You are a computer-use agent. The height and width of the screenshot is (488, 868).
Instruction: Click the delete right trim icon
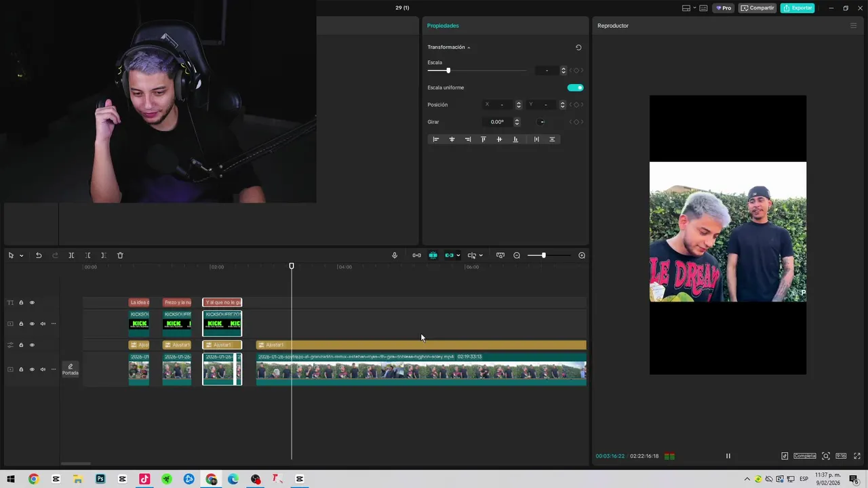coord(103,256)
